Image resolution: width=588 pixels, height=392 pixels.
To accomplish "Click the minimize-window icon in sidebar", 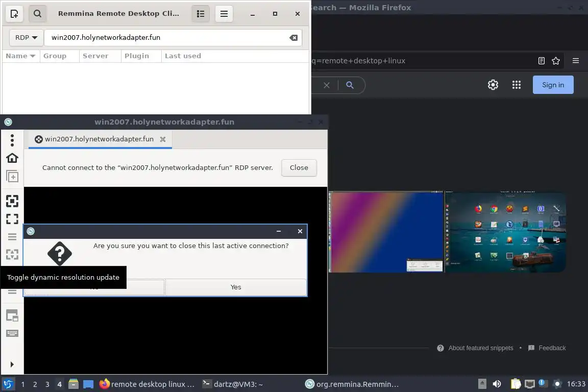I will click(12, 316).
